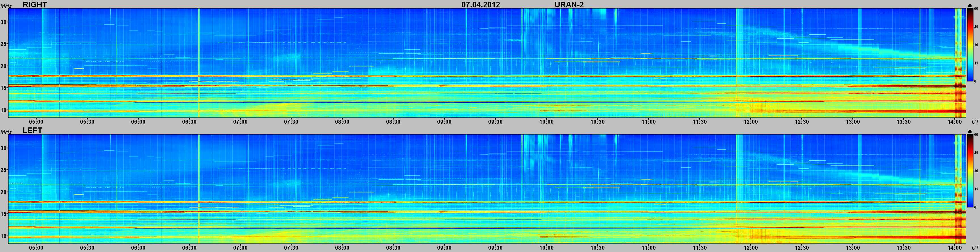Click the 05:30 tick under the LEFT panel
The height and width of the screenshot is (252, 980).
[87, 248]
